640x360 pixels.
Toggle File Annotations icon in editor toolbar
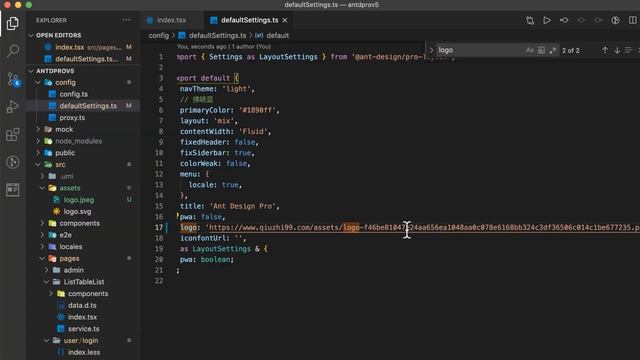(616, 20)
